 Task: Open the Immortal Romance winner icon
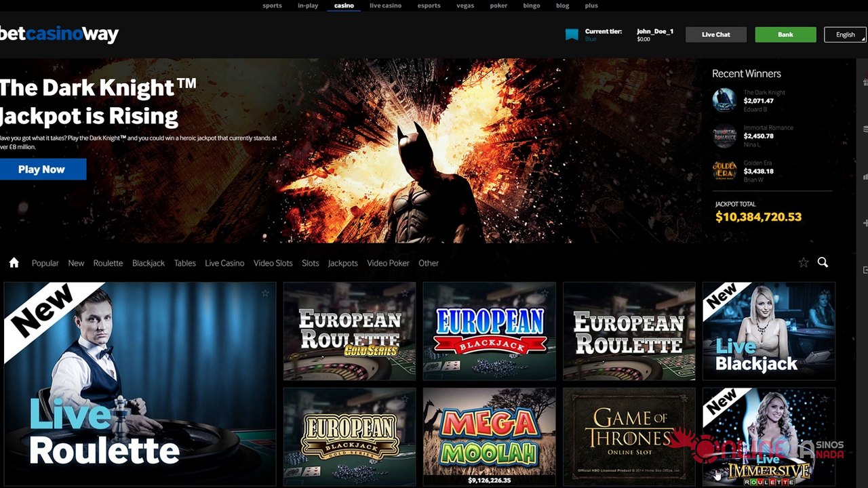[724, 136]
